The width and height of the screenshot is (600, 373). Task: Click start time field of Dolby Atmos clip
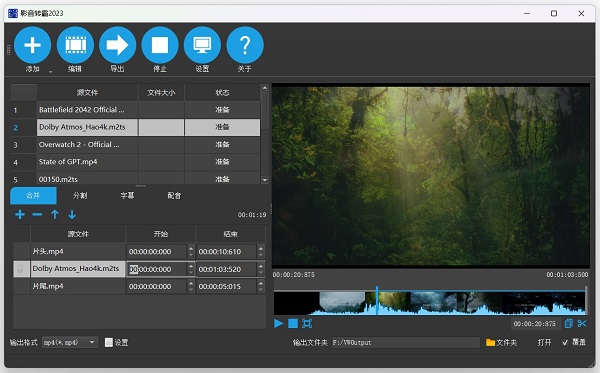(x=157, y=269)
